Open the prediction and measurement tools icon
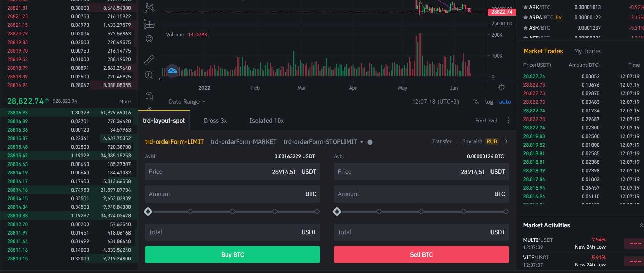The height and width of the screenshot is (273, 644). click(149, 24)
